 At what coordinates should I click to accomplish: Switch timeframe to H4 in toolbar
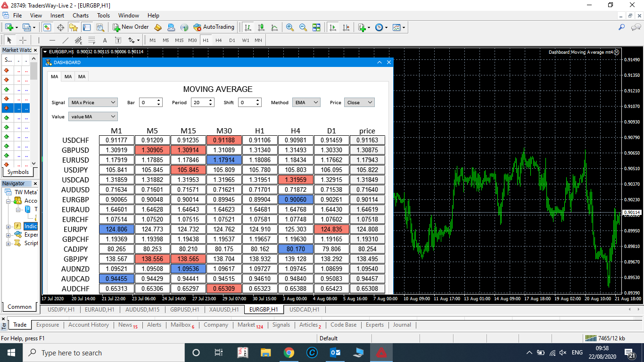click(x=219, y=41)
